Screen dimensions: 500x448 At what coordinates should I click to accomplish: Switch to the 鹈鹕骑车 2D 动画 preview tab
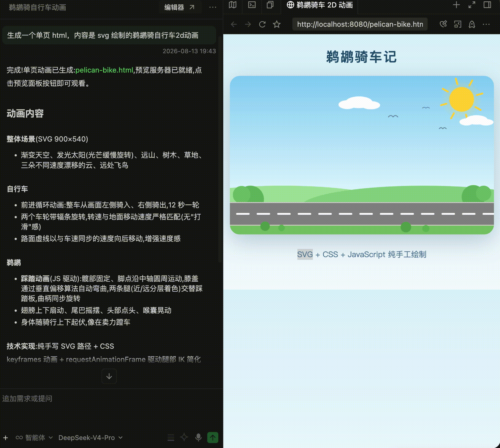click(320, 5)
